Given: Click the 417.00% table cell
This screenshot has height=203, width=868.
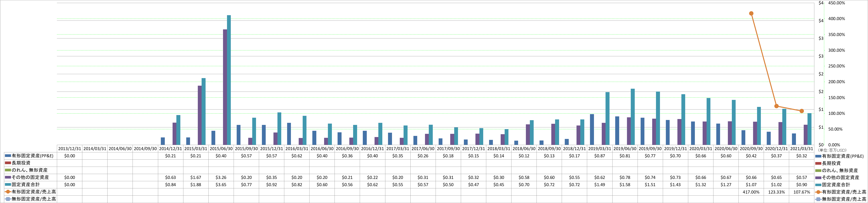Looking at the screenshot, I should click(x=751, y=192).
